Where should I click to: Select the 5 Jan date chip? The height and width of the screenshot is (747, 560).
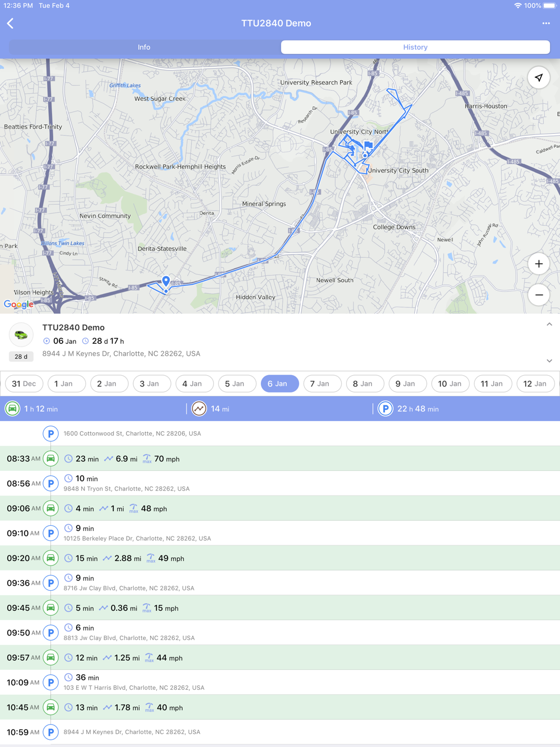(x=237, y=384)
